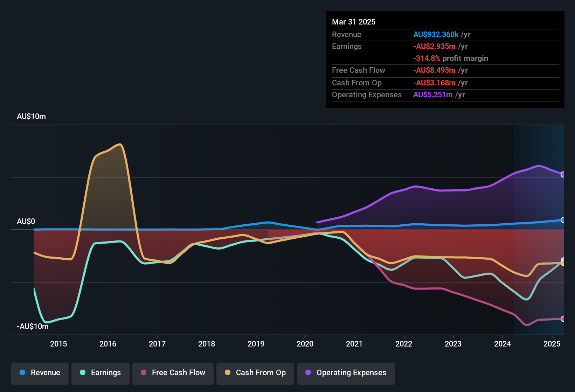
Task: Click the blue Revenue endpoint marker
Action: pyautogui.click(x=563, y=220)
